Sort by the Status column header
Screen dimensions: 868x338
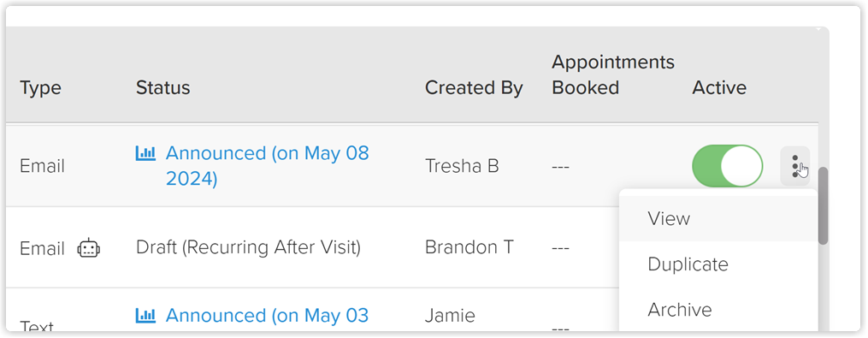(x=162, y=87)
